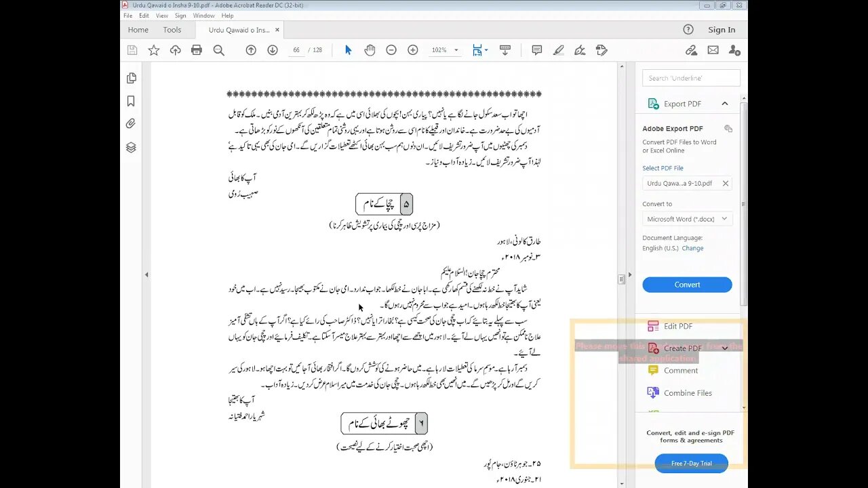Switch to the Tools tab
Image resolution: width=868 pixels, height=488 pixels.
172,30
